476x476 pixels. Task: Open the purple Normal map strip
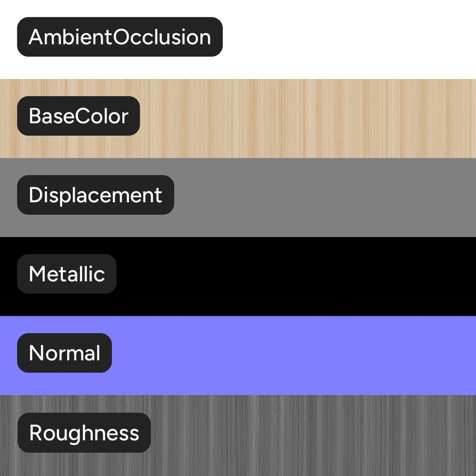tap(238, 355)
